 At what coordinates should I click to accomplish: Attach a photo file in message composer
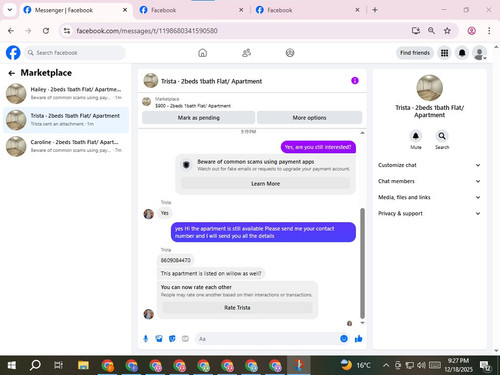point(159,339)
